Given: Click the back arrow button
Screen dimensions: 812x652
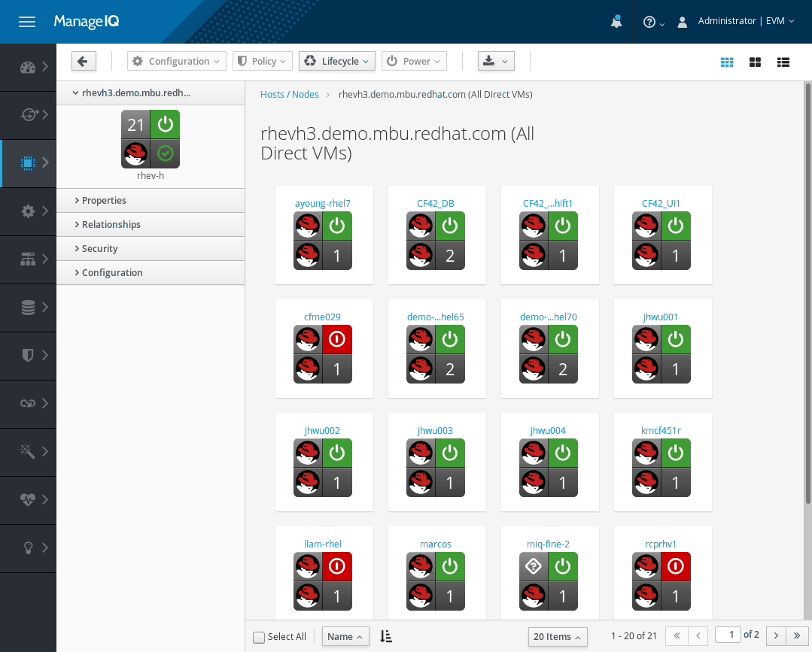Looking at the screenshot, I should pyautogui.click(x=84, y=61).
